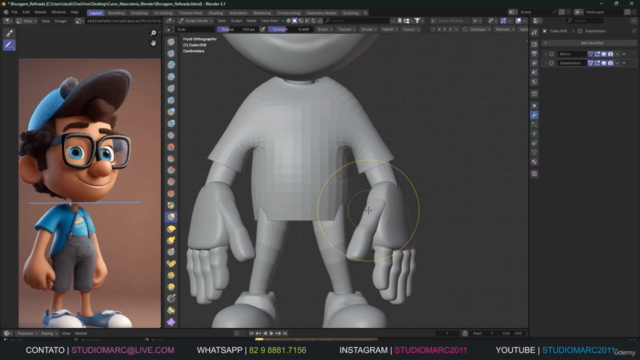Image resolution: width=640 pixels, height=360 pixels.
Task: Click the pan hand gizmo in image editor
Action: pyautogui.click(x=153, y=43)
